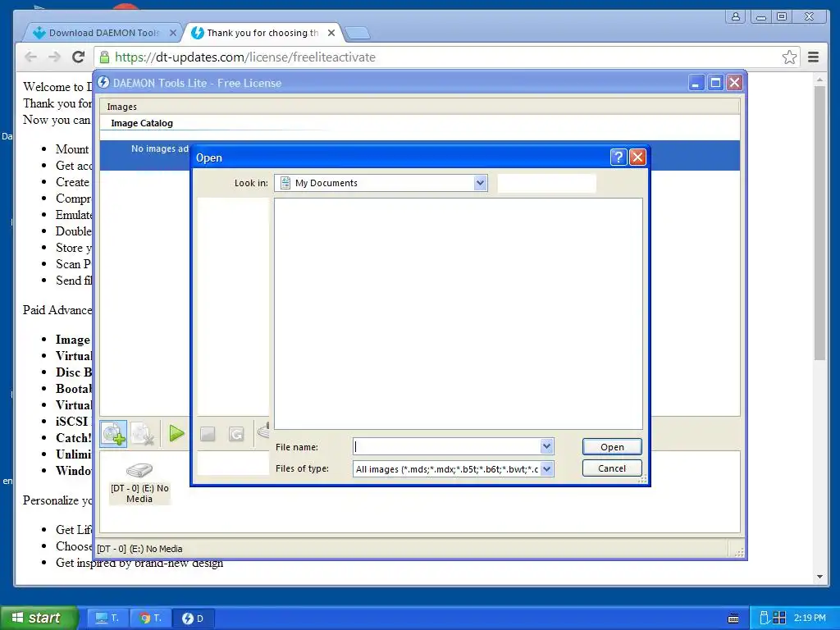Click the "Get inspired by brand-new design" text
Image resolution: width=840 pixels, height=630 pixels.
[139, 563]
